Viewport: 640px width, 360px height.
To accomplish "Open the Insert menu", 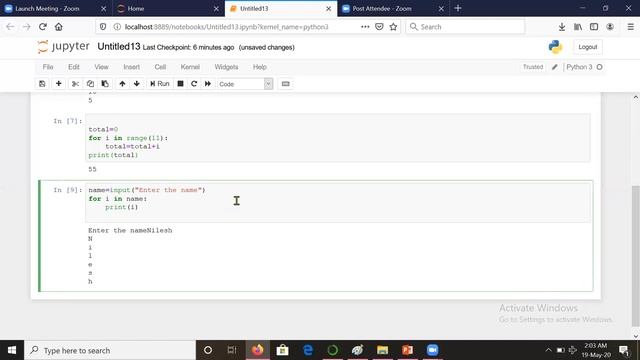I will (x=131, y=67).
